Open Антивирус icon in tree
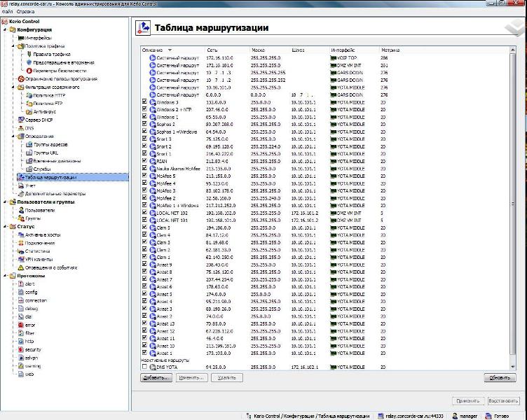527x420 pixels. (x=29, y=111)
